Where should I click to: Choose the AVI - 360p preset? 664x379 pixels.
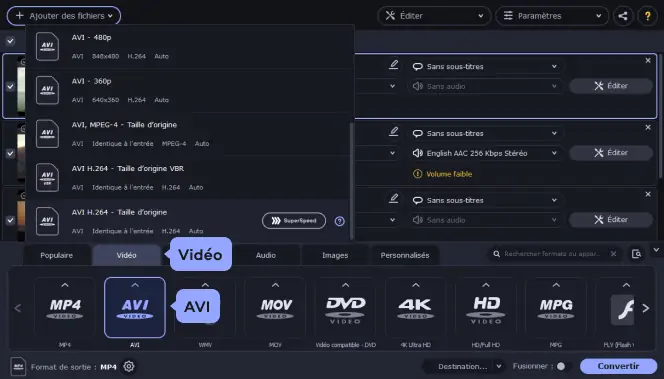(188, 91)
